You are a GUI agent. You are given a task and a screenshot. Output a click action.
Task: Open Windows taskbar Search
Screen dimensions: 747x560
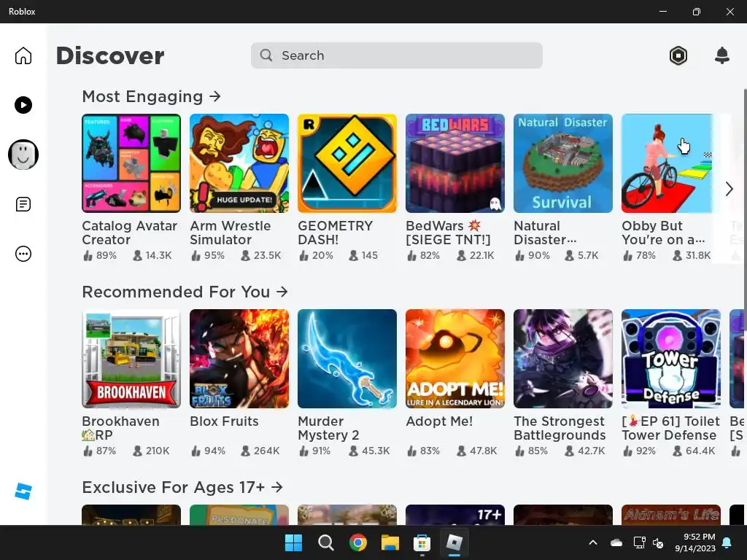click(x=326, y=542)
